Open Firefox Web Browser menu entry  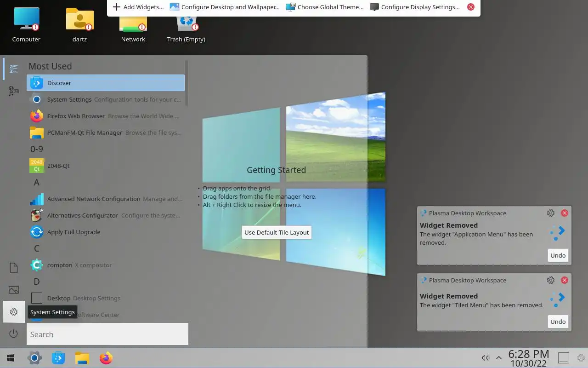(x=106, y=116)
